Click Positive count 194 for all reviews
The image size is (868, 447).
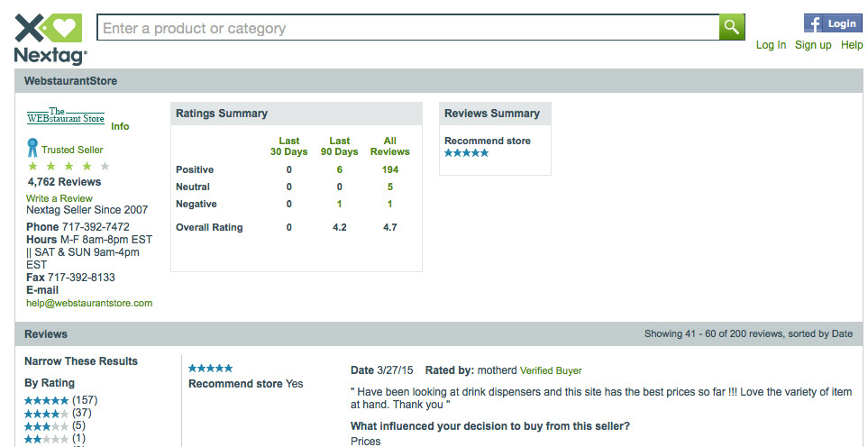coord(390,169)
